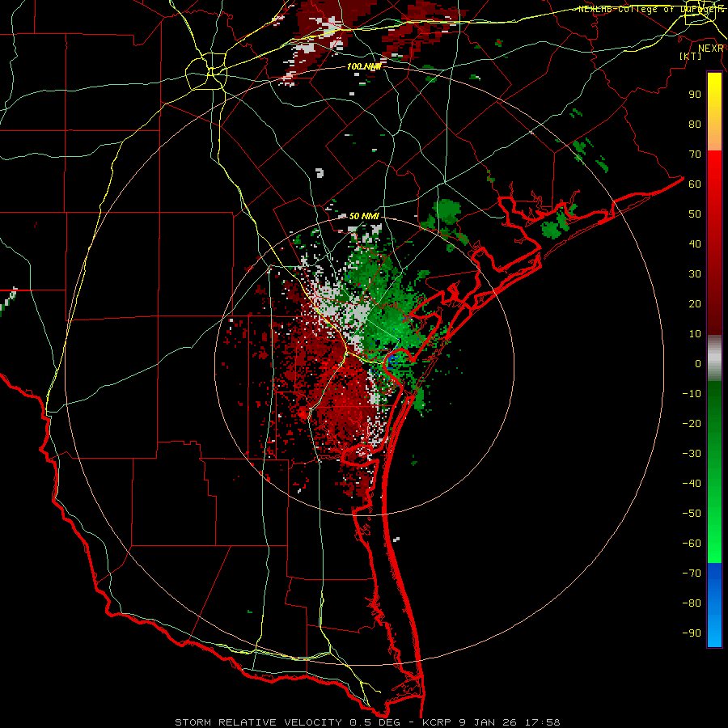This screenshot has height=728, width=728.
Task: Click the NEXLAB-College of DuPage watermark text
Action: point(651,9)
